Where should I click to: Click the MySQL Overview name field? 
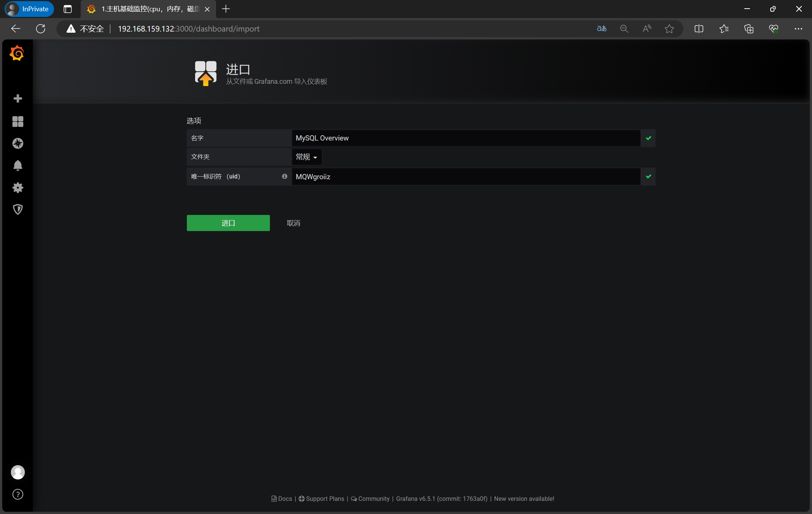click(465, 138)
